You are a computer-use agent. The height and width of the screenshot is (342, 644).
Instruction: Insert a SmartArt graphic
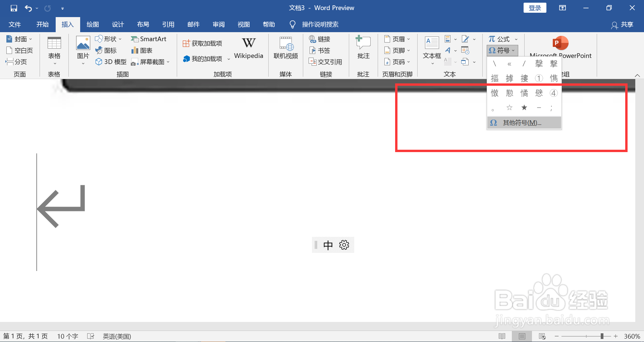click(x=149, y=39)
